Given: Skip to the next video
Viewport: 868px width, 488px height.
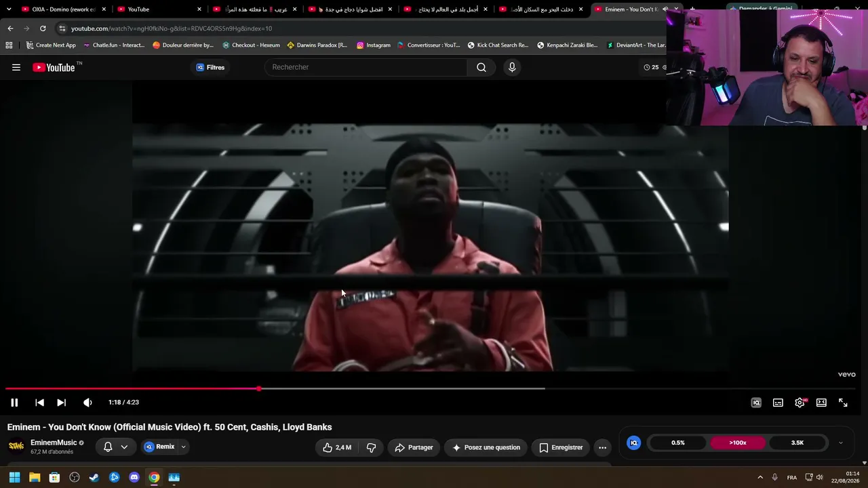Looking at the screenshot, I should tap(61, 403).
